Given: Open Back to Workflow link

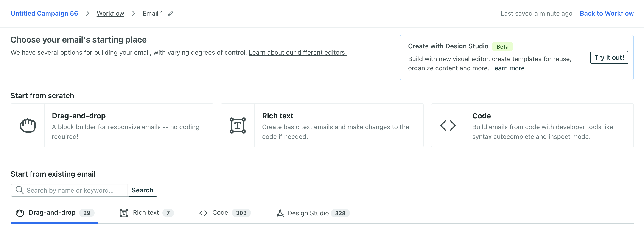Looking at the screenshot, I should pos(607,14).
